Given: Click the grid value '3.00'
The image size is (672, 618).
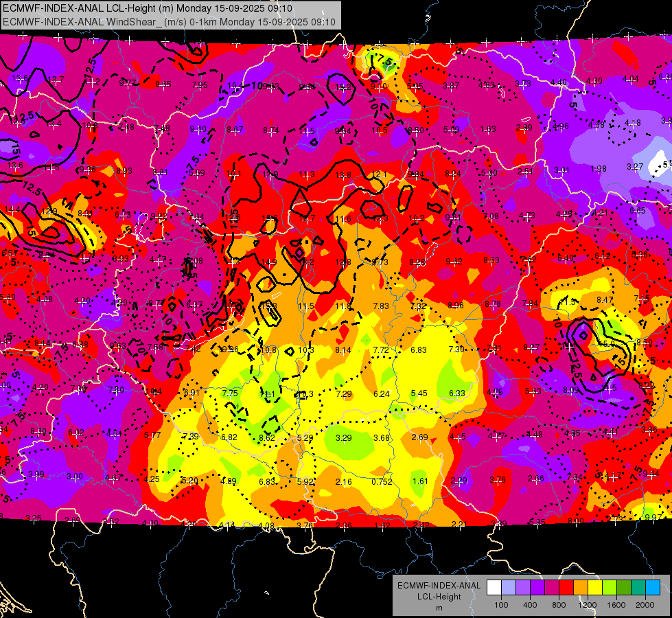Looking at the screenshot, I should (x=75, y=477).
